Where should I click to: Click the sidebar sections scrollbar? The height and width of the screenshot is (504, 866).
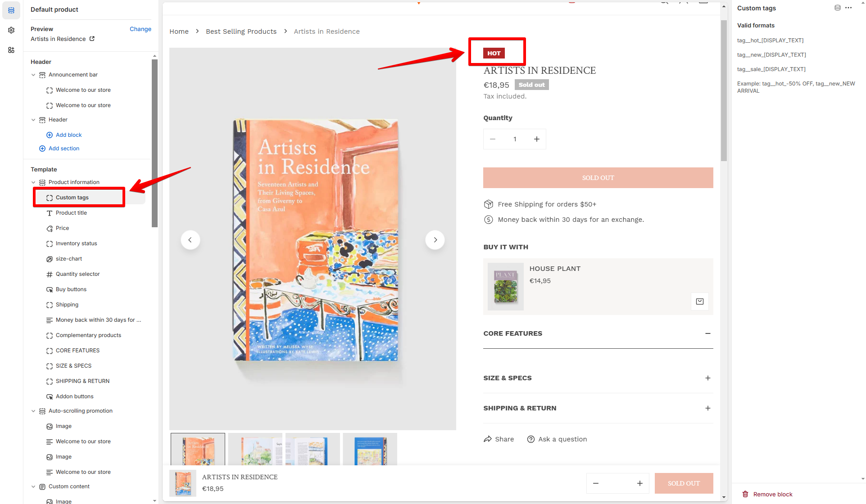[154, 143]
